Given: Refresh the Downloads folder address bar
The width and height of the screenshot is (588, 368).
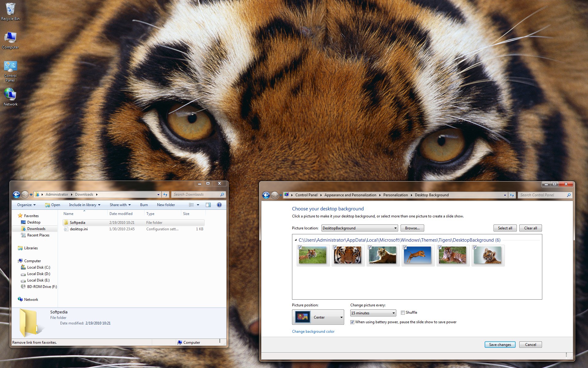Looking at the screenshot, I should pos(165,194).
